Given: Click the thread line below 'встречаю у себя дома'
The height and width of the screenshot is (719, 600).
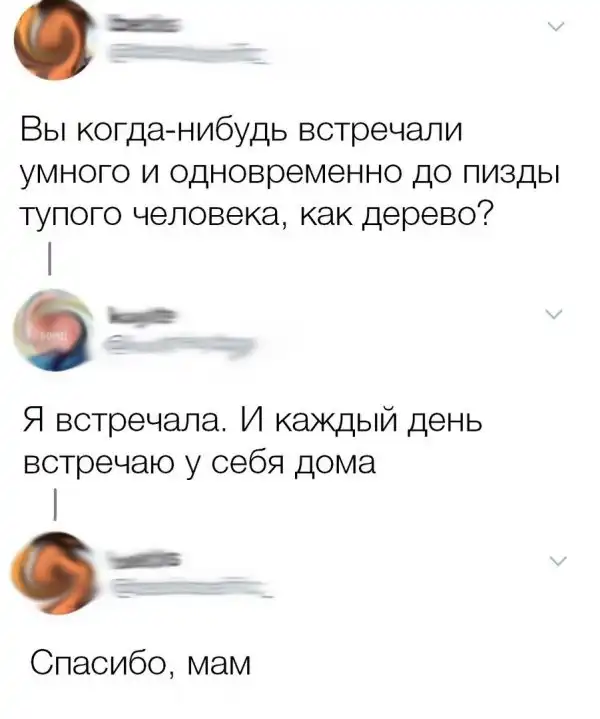Looking at the screenshot, I should 55,504.
